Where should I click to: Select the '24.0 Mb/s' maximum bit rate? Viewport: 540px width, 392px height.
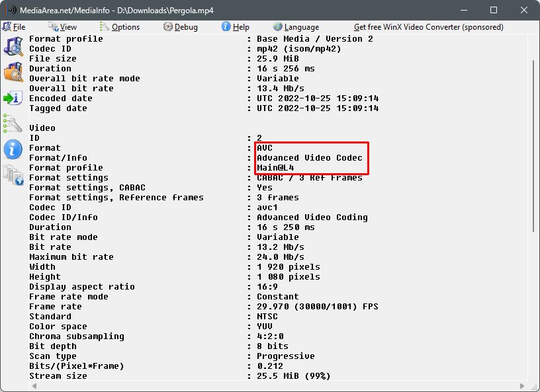(281, 257)
